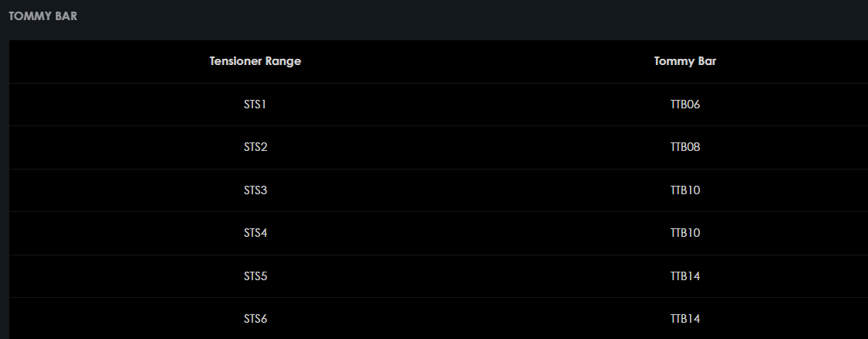Screen dimensions: 868x339
Task: Select the STS6 tensioner cell
Action: click(255, 319)
